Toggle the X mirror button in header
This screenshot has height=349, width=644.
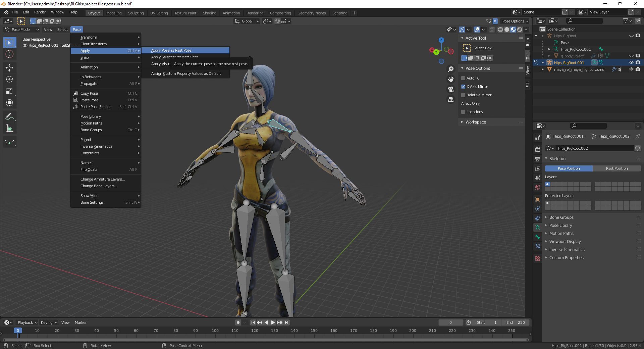click(495, 21)
